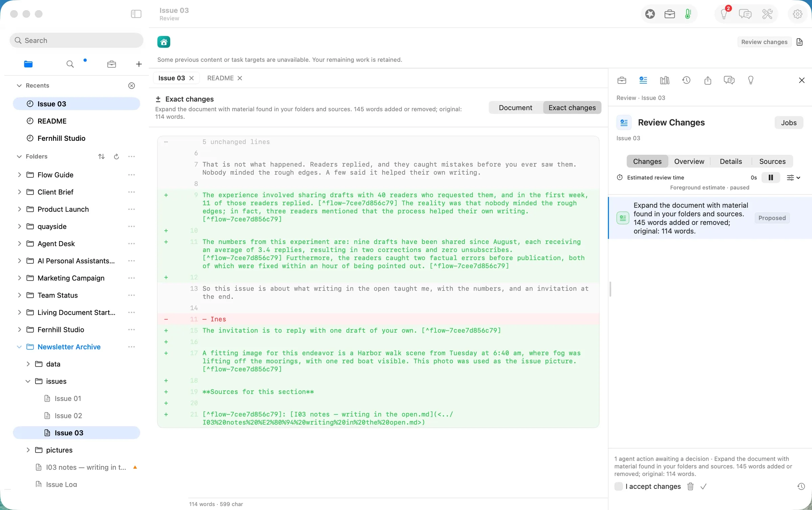Viewport: 812px width, 510px height.
Task: Close the Issue 03 tab
Action: (191, 78)
